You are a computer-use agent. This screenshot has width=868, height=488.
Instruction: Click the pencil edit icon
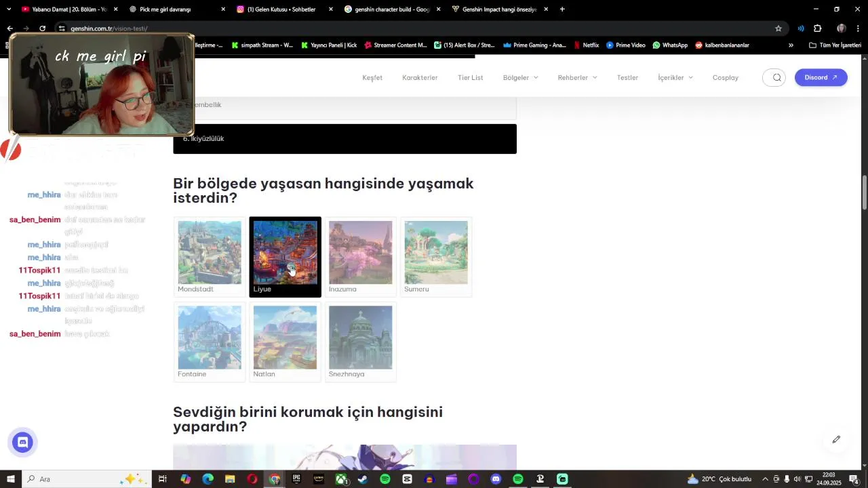tap(836, 439)
